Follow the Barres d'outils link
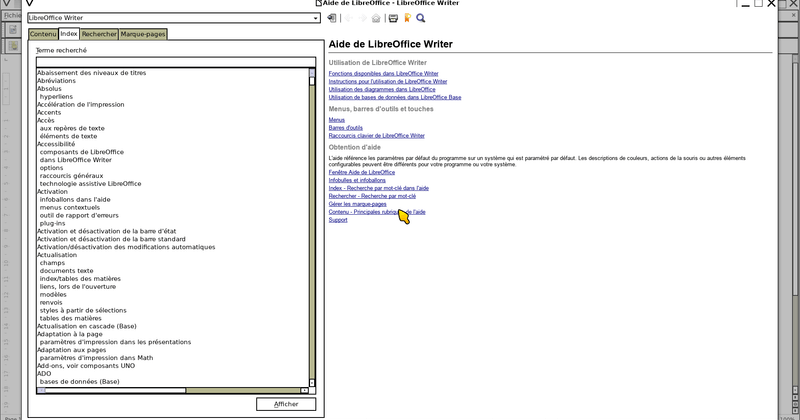 (x=345, y=128)
